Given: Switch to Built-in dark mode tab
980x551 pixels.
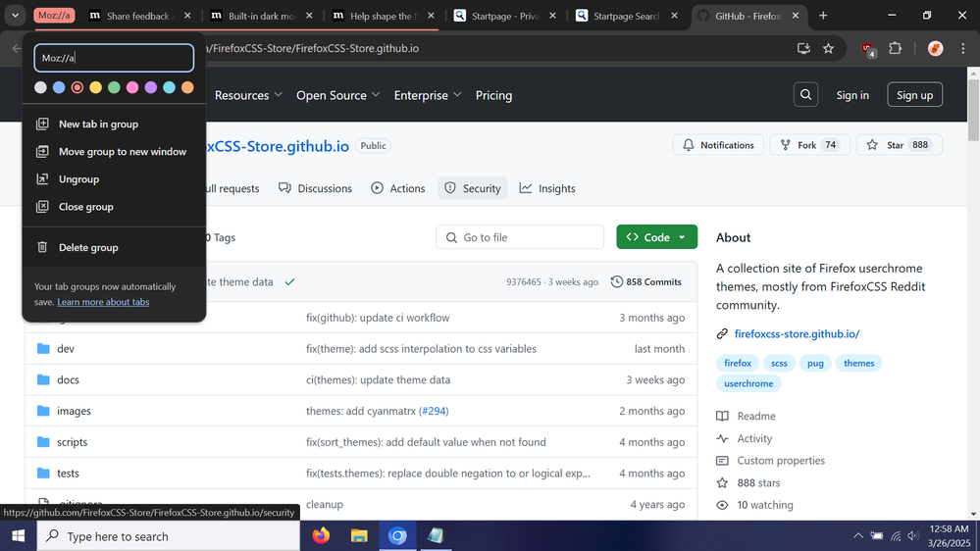Looking at the screenshot, I should [x=261, y=16].
